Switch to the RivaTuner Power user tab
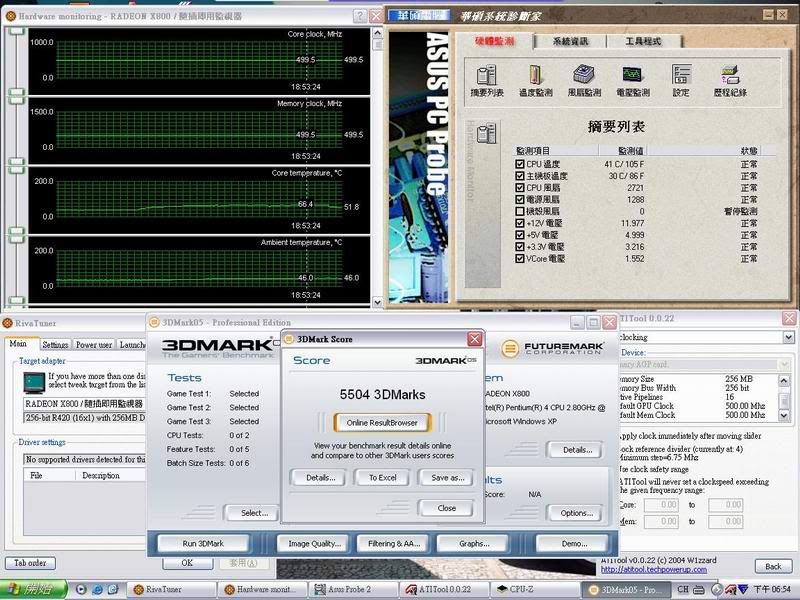The width and height of the screenshot is (800, 600). [x=94, y=345]
